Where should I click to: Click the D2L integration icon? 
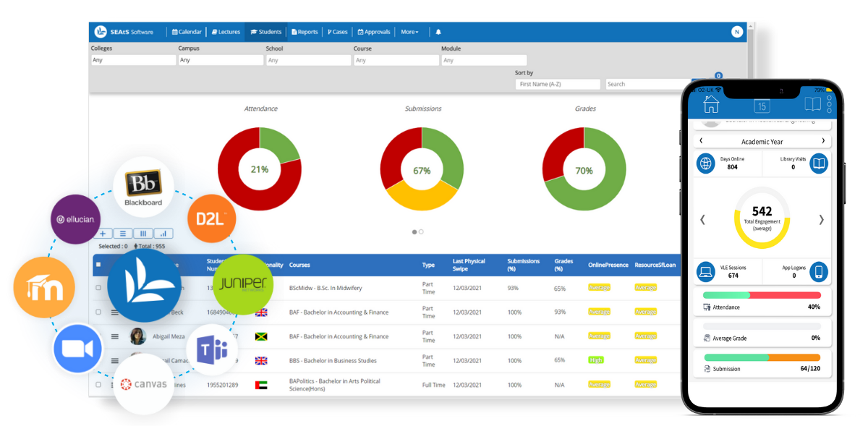[x=212, y=218]
